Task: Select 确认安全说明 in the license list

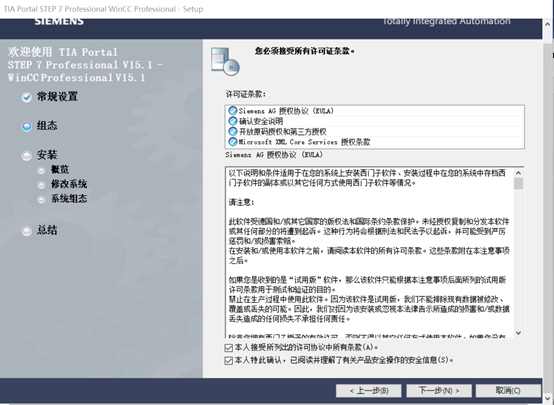Action: pyautogui.click(x=374, y=121)
